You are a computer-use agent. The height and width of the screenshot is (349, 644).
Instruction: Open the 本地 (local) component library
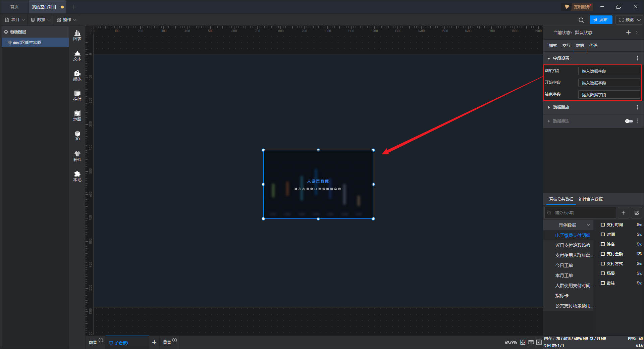point(77,176)
